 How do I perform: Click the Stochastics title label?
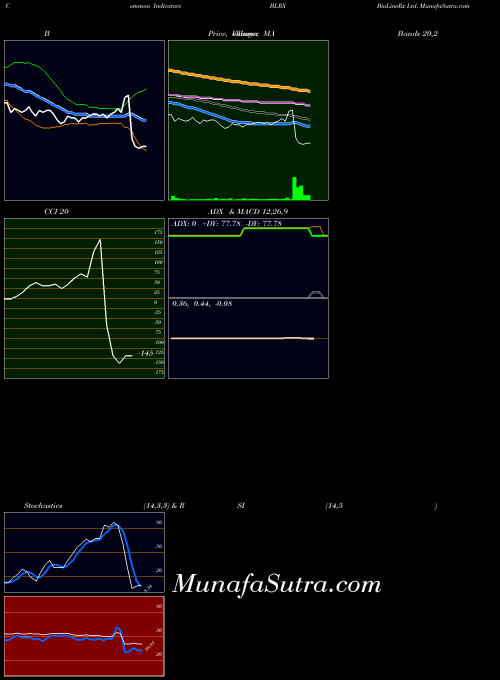tap(43, 506)
